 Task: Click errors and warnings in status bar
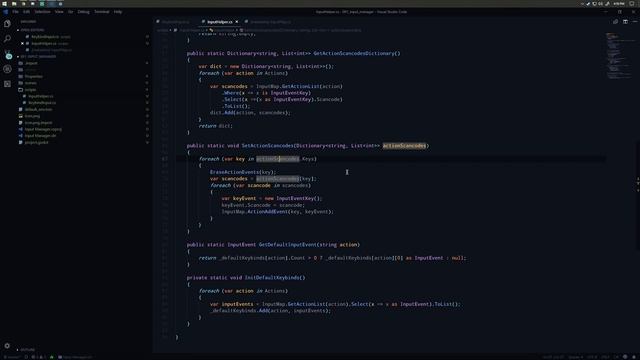coord(38,357)
